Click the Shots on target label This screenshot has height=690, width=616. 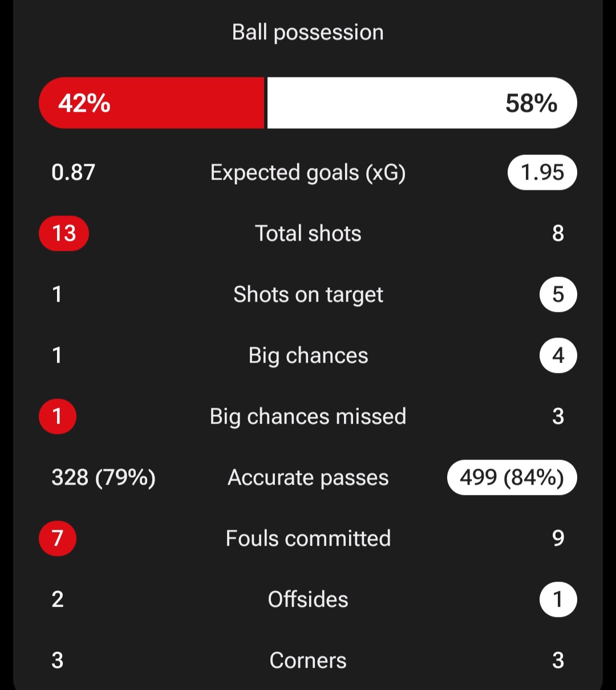308,294
